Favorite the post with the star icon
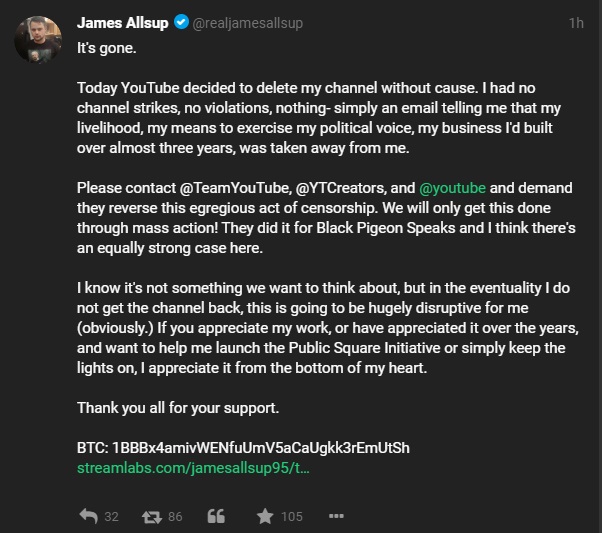 point(265,517)
